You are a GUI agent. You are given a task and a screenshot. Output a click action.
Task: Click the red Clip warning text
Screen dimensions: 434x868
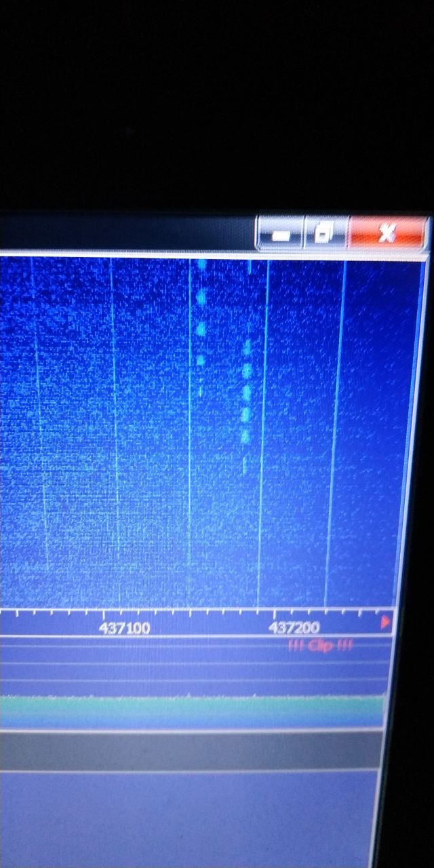(320, 645)
